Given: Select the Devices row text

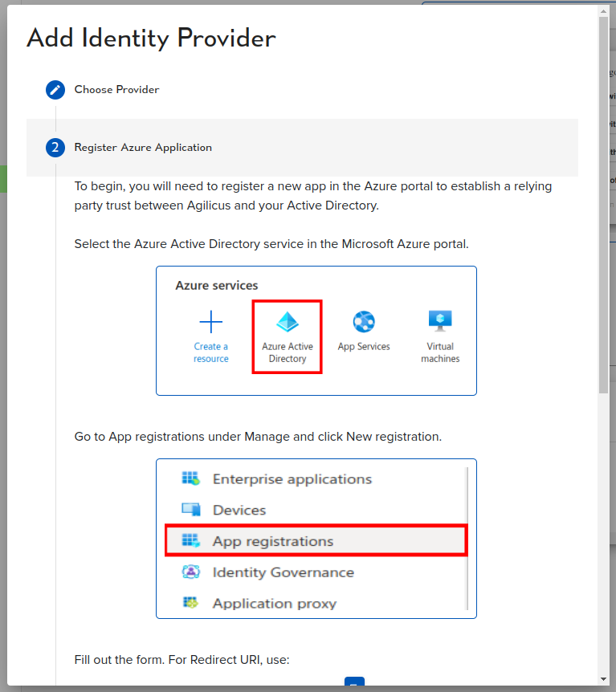Looking at the screenshot, I should 239,511.
